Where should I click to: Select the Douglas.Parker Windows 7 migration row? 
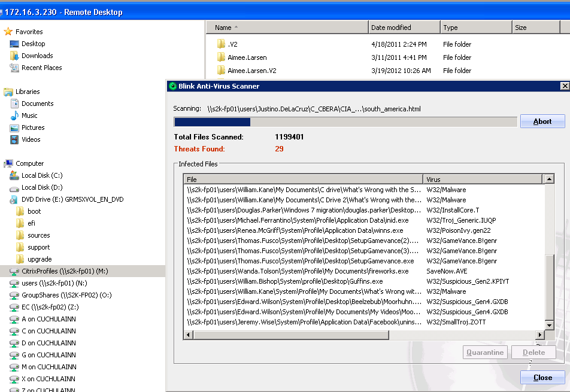coord(364,210)
